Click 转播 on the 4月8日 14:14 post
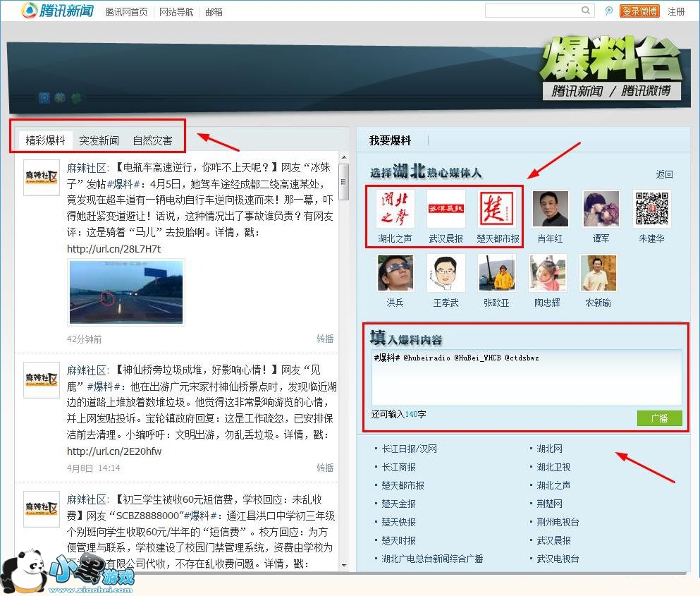The image size is (700, 596). (325, 468)
